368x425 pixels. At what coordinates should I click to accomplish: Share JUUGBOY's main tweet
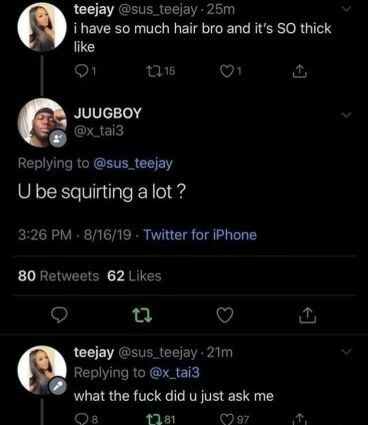[307, 316]
